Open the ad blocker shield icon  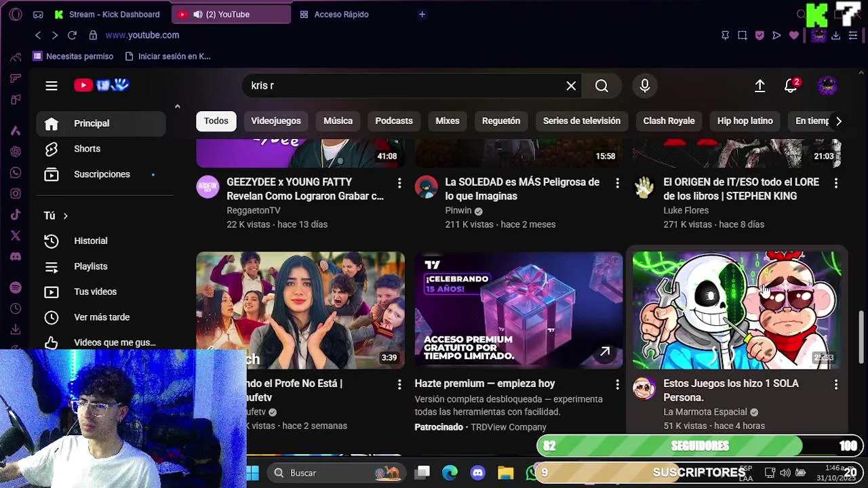(759, 35)
